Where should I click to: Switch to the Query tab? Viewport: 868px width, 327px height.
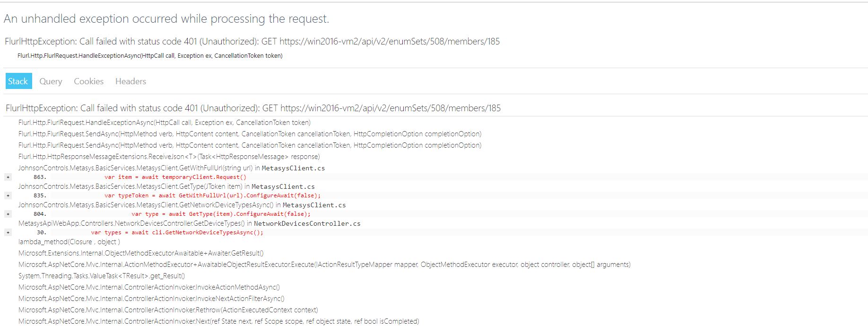point(50,81)
